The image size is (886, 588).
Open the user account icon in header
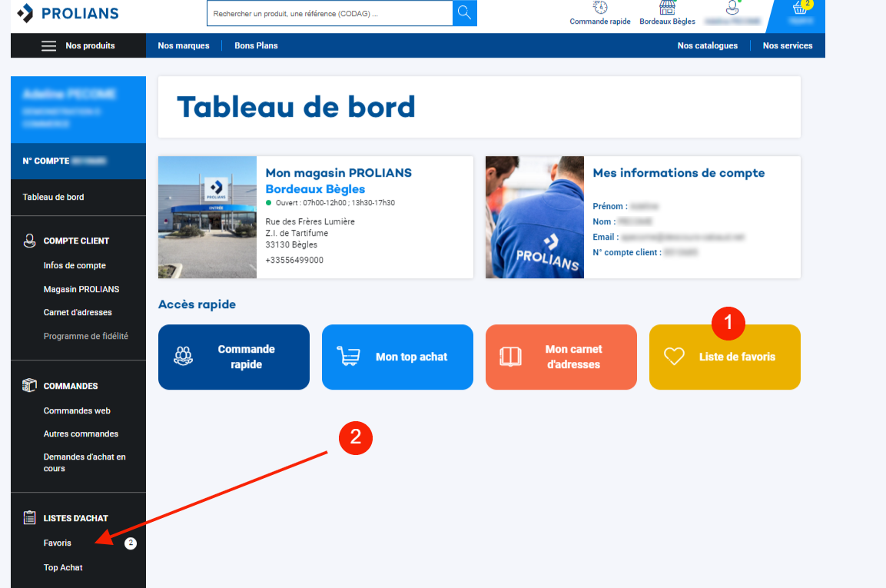point(732,8)
